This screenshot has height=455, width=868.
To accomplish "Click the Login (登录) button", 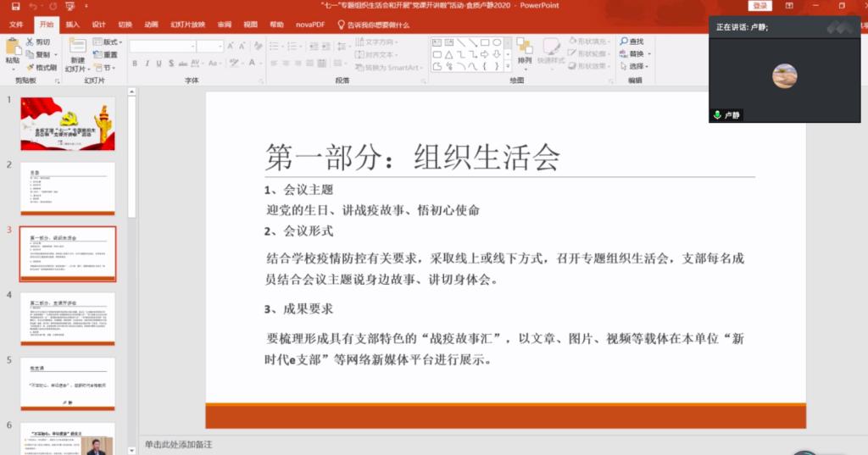I will point(759,6).
